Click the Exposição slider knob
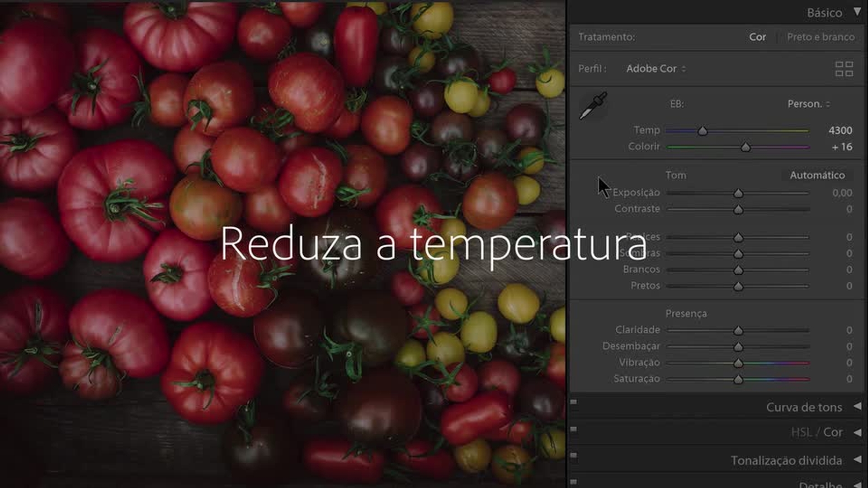This screenshot has width=868, height=488. tap(738, 193)
